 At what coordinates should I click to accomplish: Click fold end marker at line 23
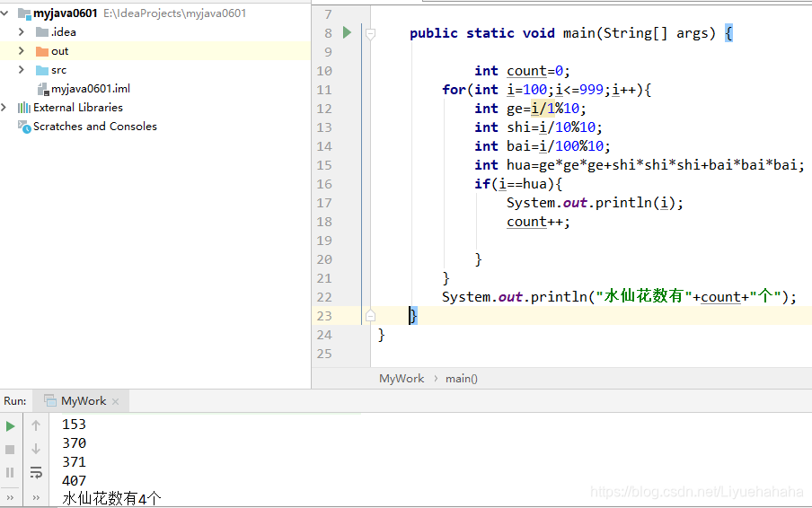click(370, 316)
